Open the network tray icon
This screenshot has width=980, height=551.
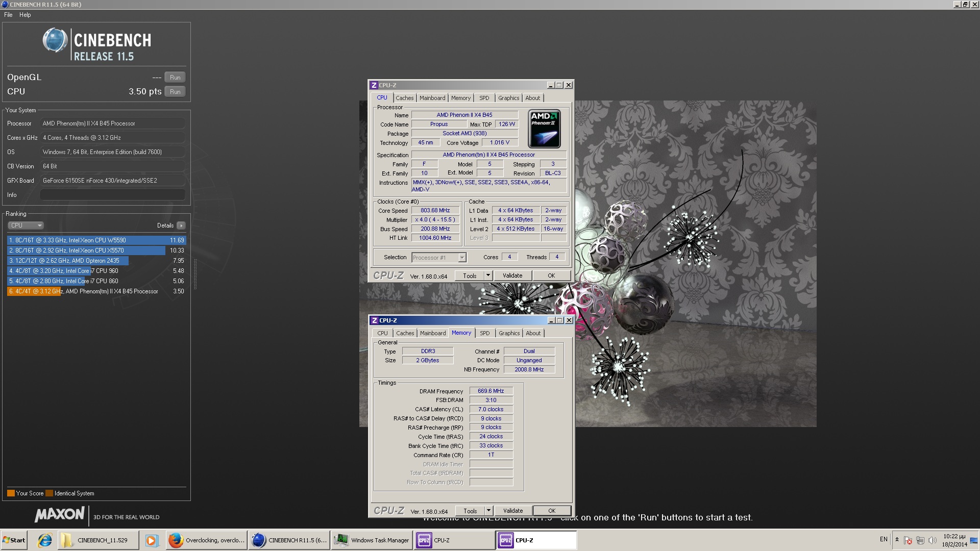click(x=920, y=540)
